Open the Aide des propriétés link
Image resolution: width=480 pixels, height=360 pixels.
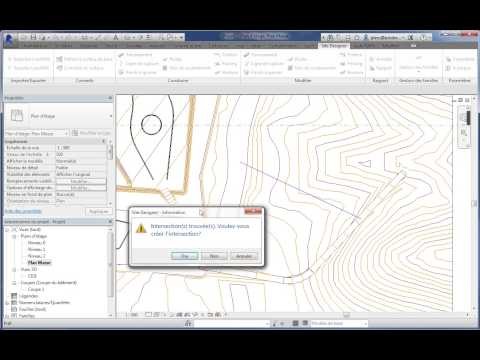point(23,211)
